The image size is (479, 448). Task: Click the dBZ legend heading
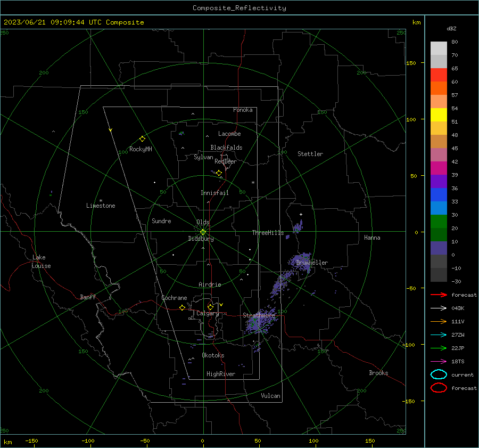pos(451,28)
